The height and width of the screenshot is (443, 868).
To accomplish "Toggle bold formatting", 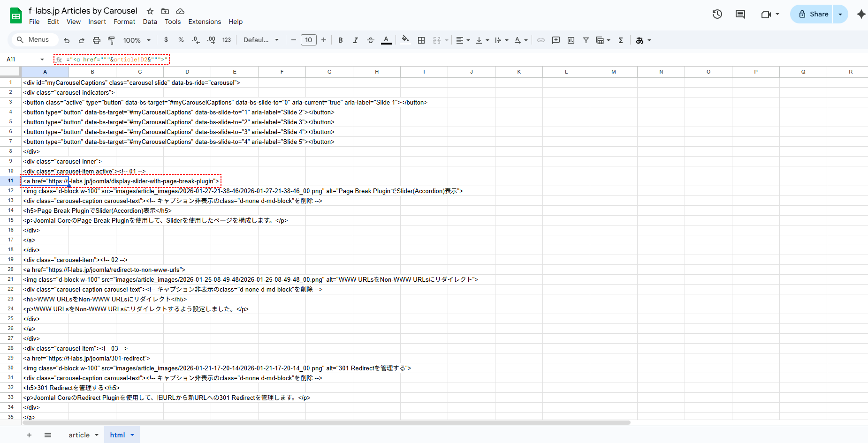I will (340, 40).
